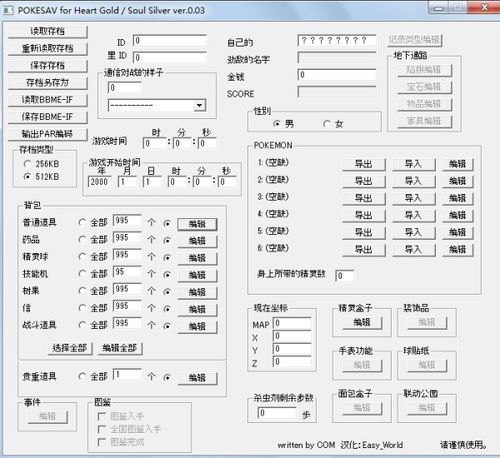Edit Pokemon slot 6
This screenshot has width=500, height=458.
click(x=457, y=249)
